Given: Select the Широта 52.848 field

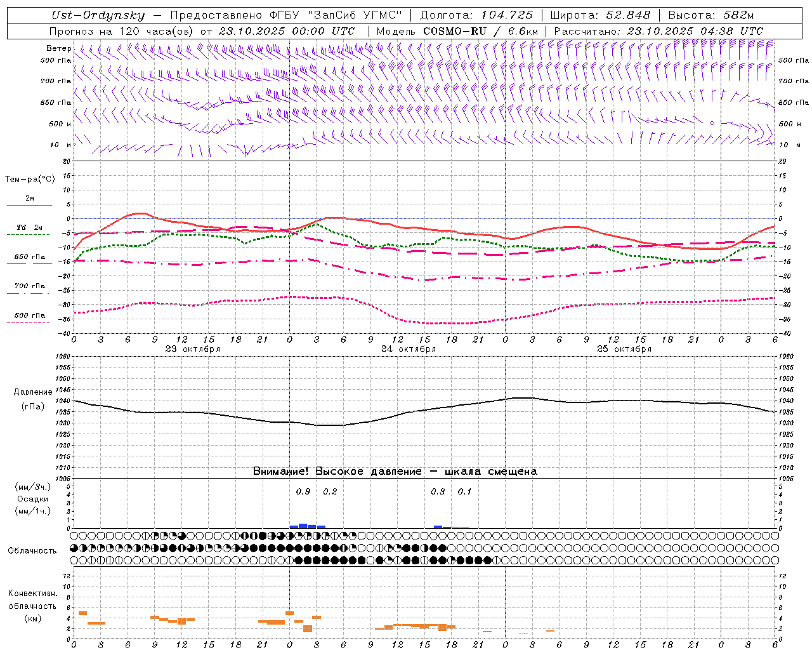Looking at the screenshot, I should (600, 15).
